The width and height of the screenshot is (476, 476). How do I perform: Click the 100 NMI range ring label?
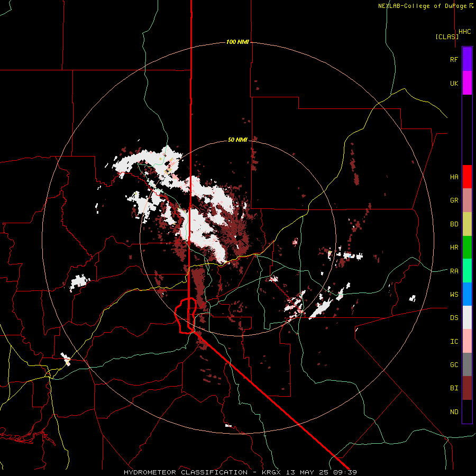tap(237, 42)
